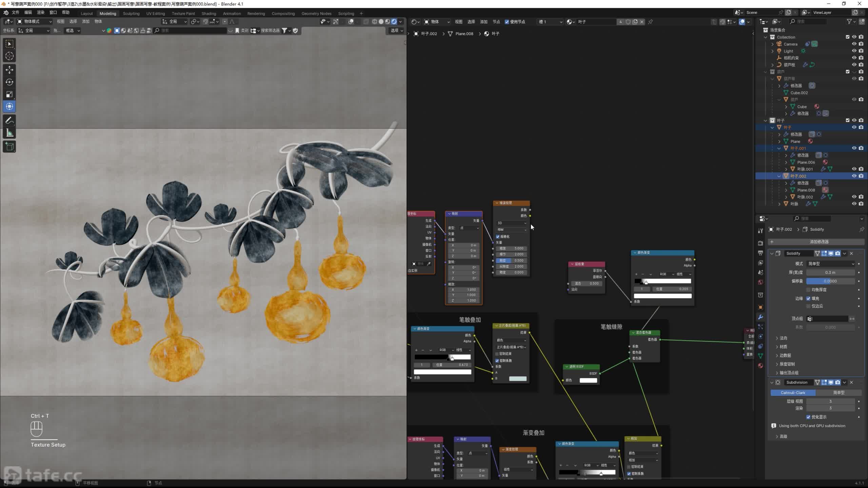Image resolution: width=868 pixels, height=488 pixels.
Task: Open the 模式 简单型 dropdown
Action: pyautogui.click(x=830, y=264)
